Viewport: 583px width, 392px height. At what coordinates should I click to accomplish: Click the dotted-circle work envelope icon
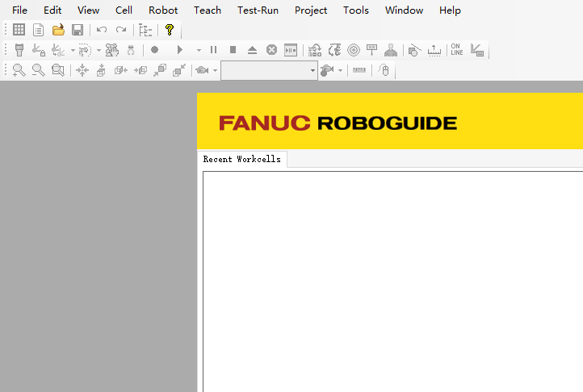tap(85, 50)
